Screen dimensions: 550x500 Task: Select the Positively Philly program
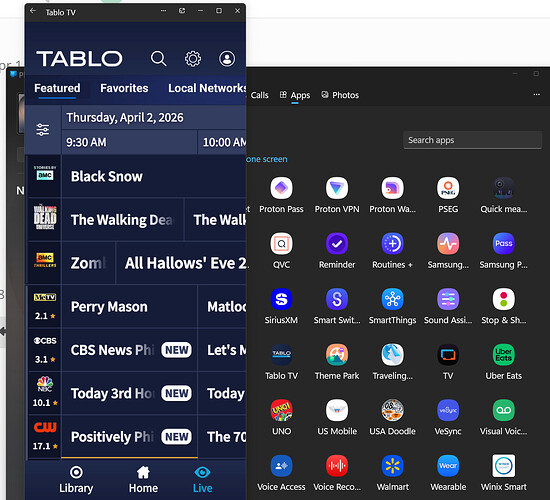(129, 437)
